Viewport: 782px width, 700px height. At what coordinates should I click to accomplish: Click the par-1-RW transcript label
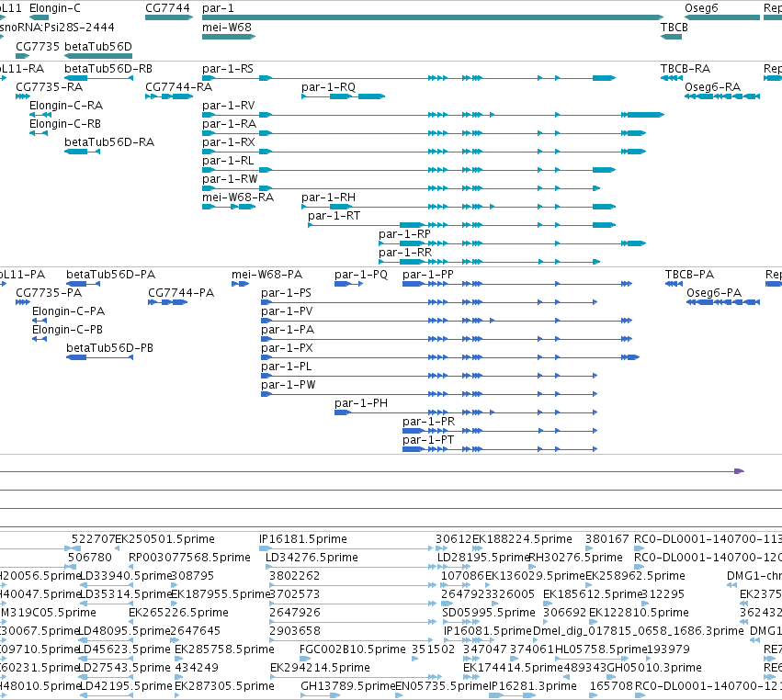[230, 179]
